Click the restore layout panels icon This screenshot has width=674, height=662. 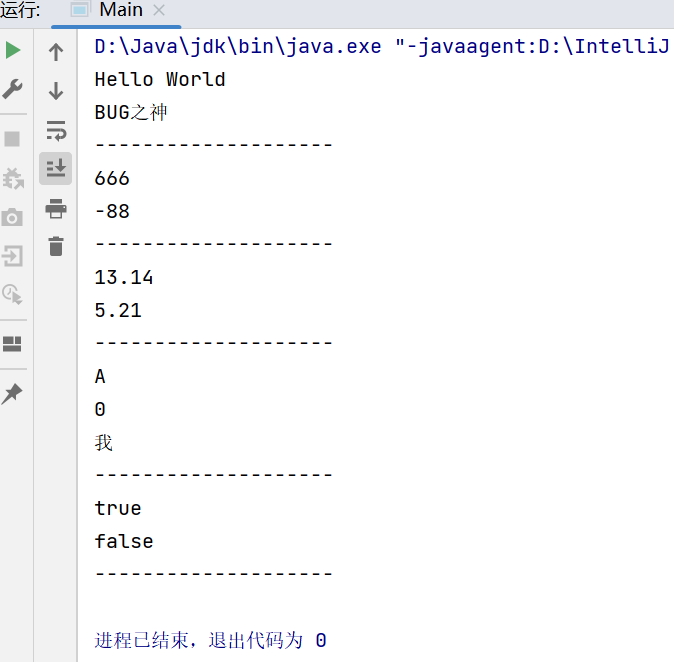coord(12,344)
